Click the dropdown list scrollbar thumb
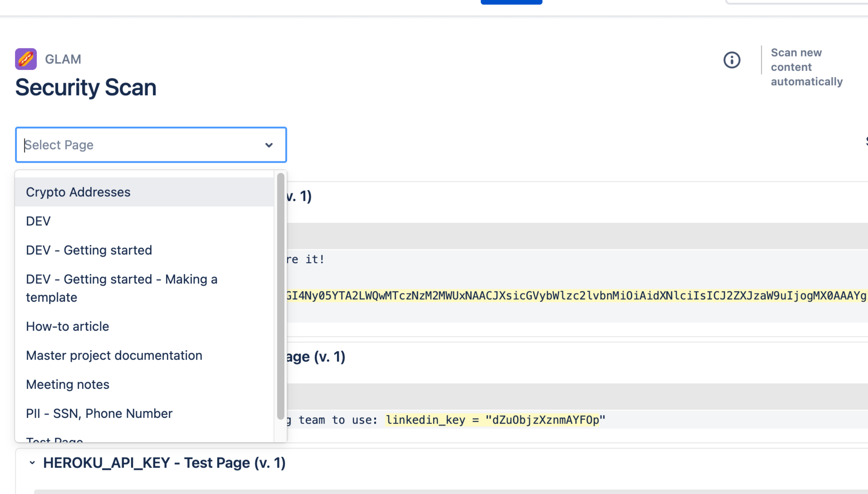 281,295
